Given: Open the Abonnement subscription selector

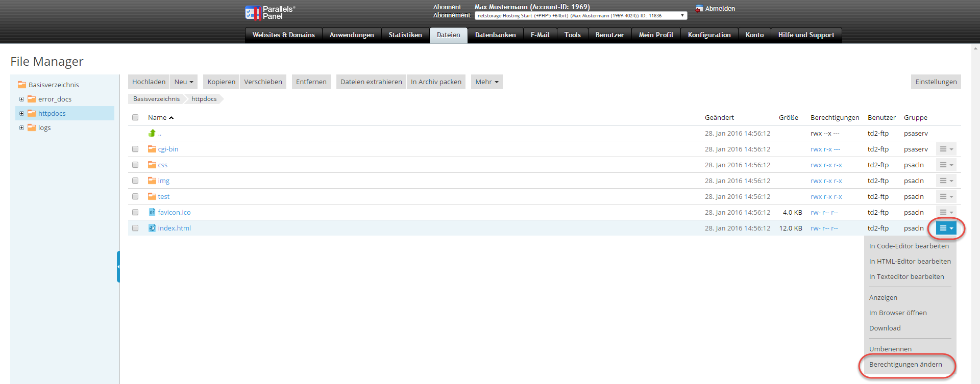Looking at the screenshot, I should (x=581, y=16).
